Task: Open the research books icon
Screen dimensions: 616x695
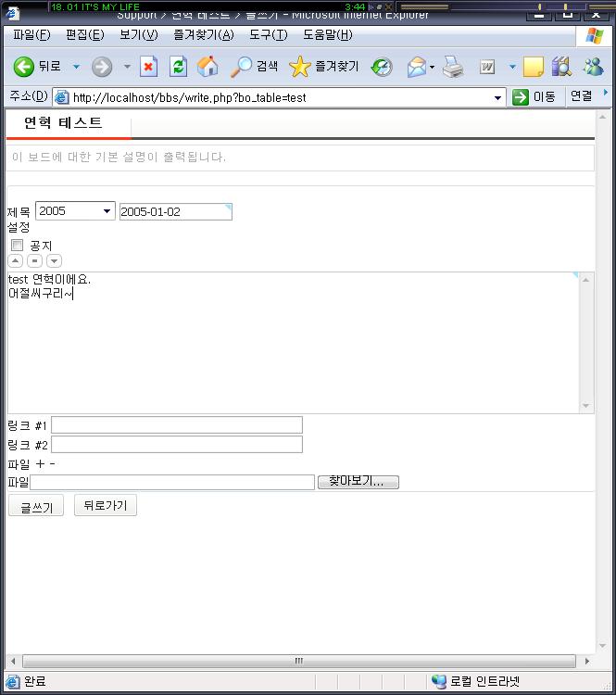Action: 561,67
